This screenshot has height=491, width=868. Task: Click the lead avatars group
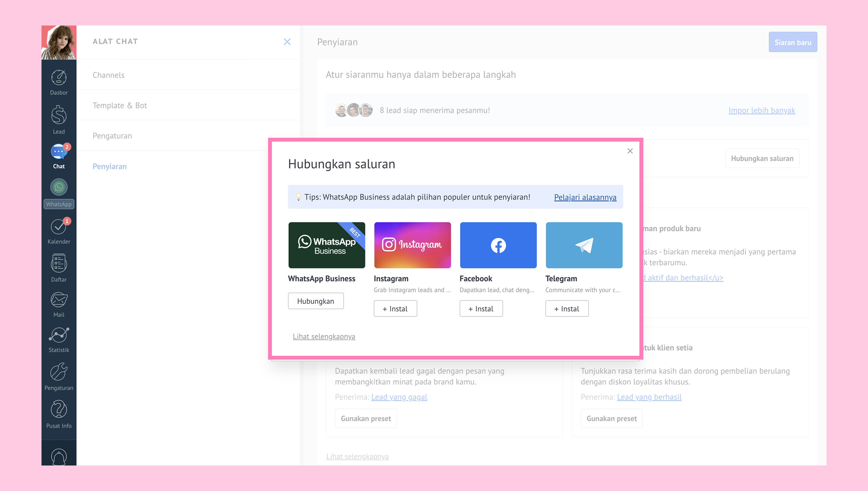pyautogui.click(x=354, y=110)
